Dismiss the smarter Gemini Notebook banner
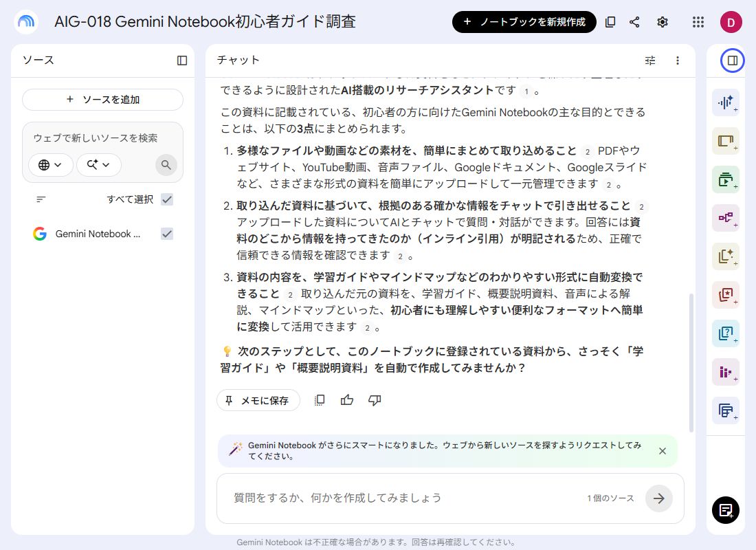 (x=663, y=451)
